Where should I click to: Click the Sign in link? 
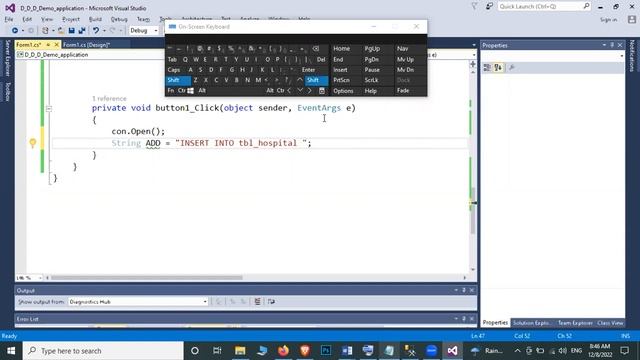[x=608, y=19]
